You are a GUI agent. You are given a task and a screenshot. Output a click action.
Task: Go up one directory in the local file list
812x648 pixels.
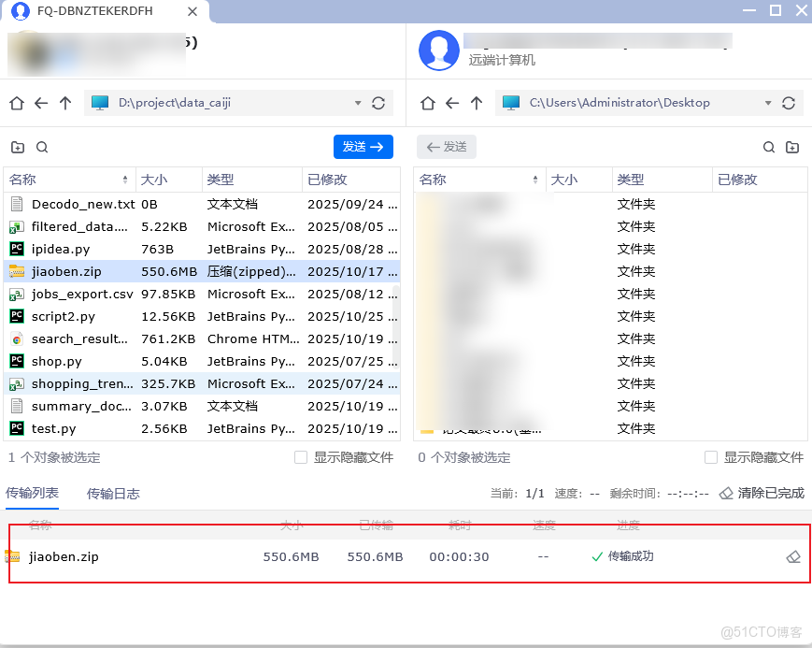(x=64, y=103)
